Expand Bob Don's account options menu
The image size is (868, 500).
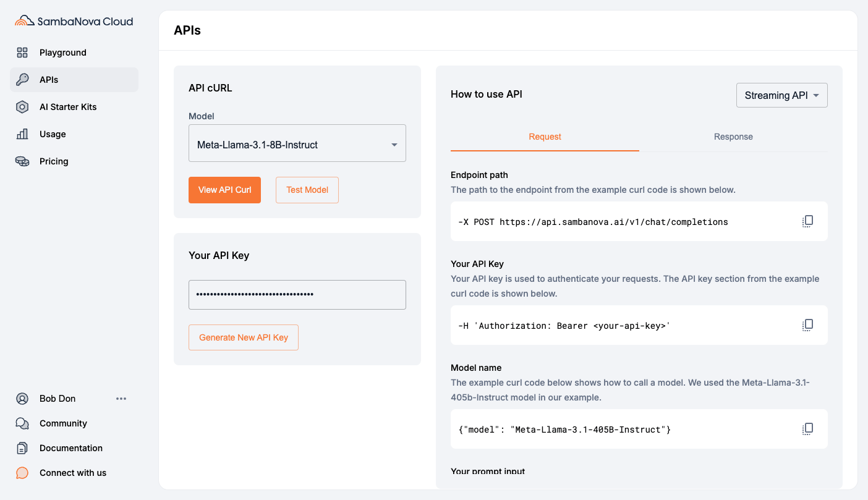pyautogui.click(x=121, y=398)
